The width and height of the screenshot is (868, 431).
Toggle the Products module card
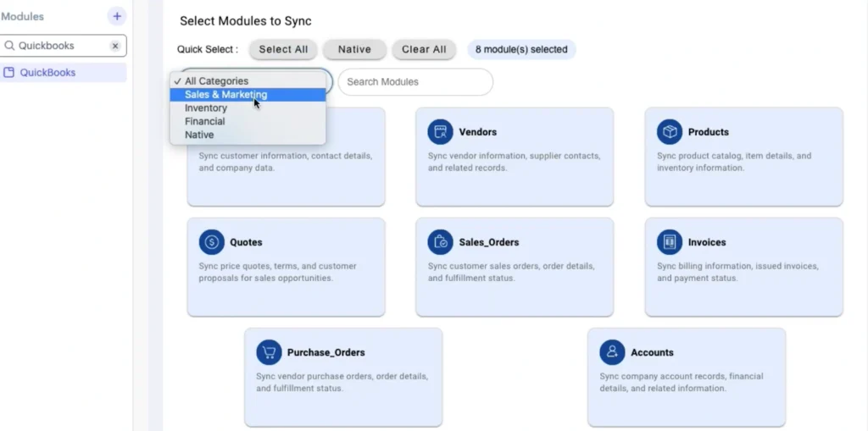[744, 157]
